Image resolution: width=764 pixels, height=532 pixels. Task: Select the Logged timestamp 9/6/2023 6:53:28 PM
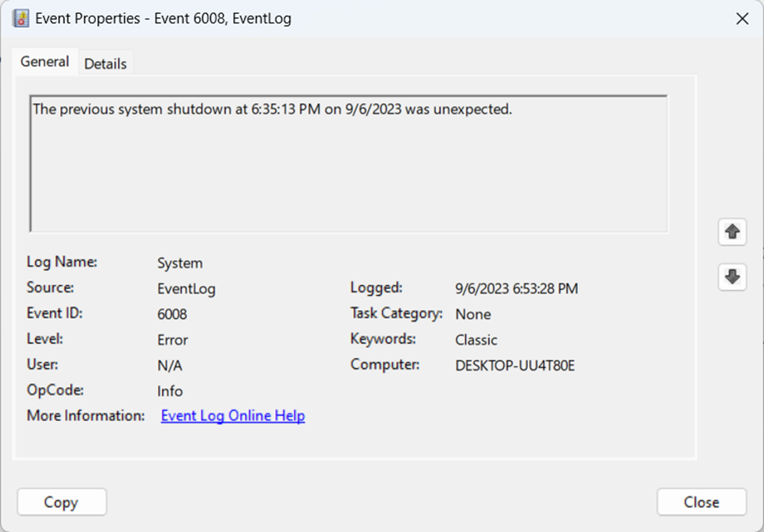click(516, 289)
